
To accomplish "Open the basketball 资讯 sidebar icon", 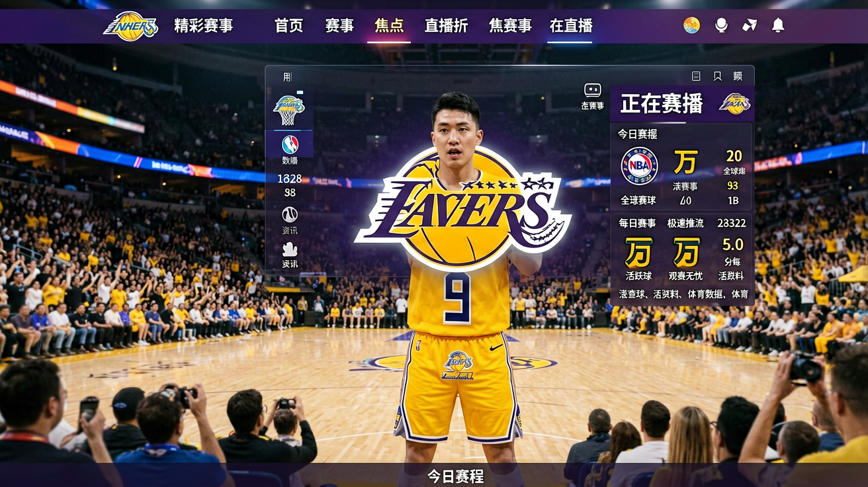I will point(290,214).
